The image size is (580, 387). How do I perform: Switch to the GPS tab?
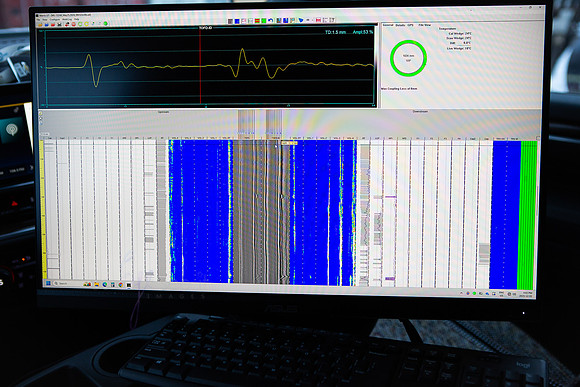pyautogui.click(x=410, y=25)
